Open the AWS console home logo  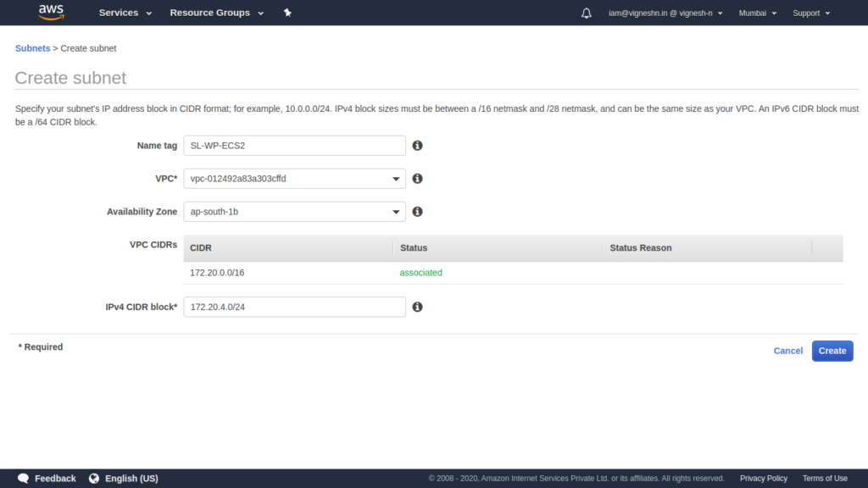(x=51, y=12)
